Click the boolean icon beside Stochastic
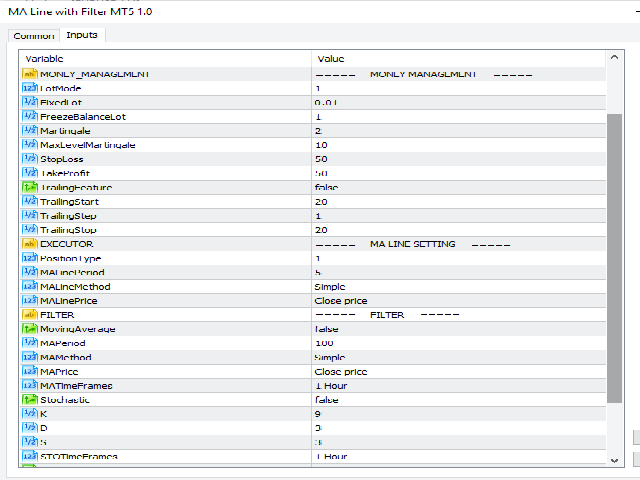This screenshot has width=640, height=480. click(x=29, y=399)
